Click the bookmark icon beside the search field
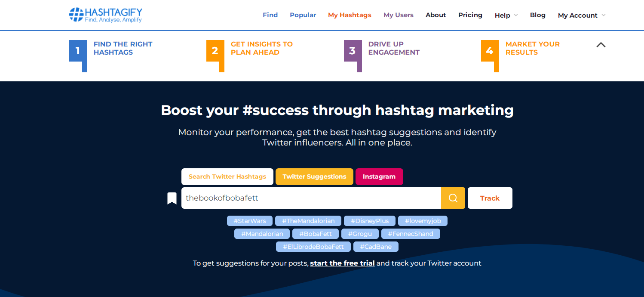Image resolution: width=644 pixels, height=297 pixels. [172, 198]
